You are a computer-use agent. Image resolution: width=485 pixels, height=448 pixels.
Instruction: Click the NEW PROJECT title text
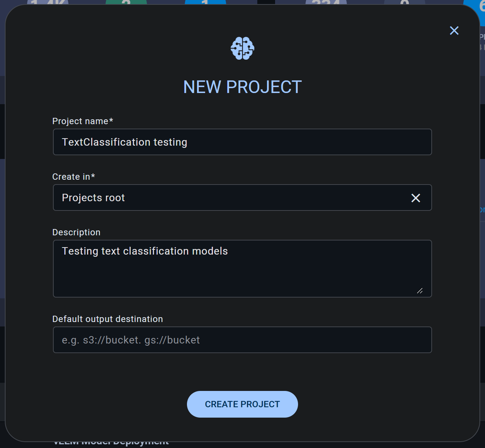coord(242,86)
